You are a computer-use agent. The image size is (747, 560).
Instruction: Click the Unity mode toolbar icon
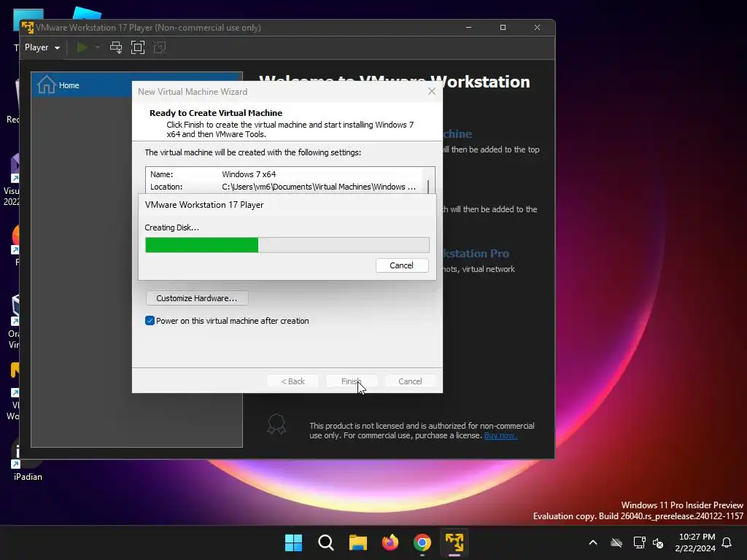pos(160,47)
